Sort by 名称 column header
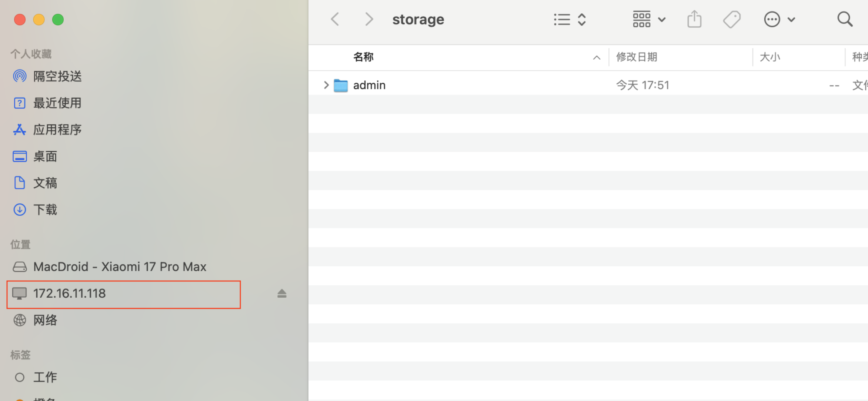868x401 pixels. click(x=363, y=57)
